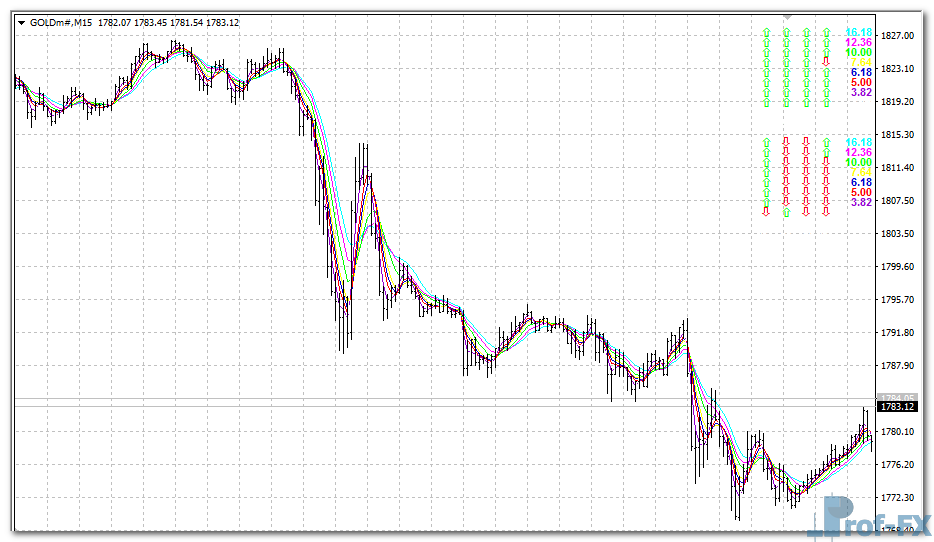
Task: Click the 1795.70 price axis label
Action: (x=901, y=300)
